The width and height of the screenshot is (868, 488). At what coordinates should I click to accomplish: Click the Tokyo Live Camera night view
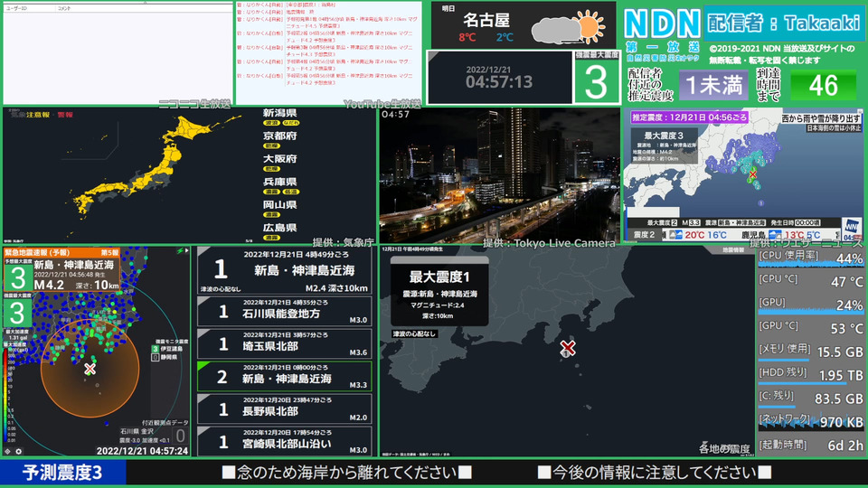tap(499, 175)
